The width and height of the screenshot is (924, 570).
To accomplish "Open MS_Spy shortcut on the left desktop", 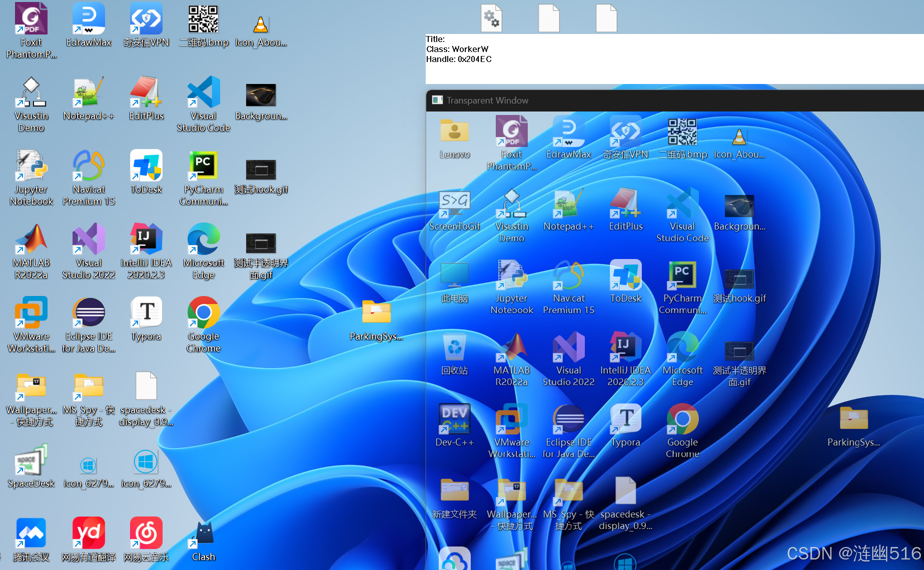I will pyautogui.click(x=89, y=399).
